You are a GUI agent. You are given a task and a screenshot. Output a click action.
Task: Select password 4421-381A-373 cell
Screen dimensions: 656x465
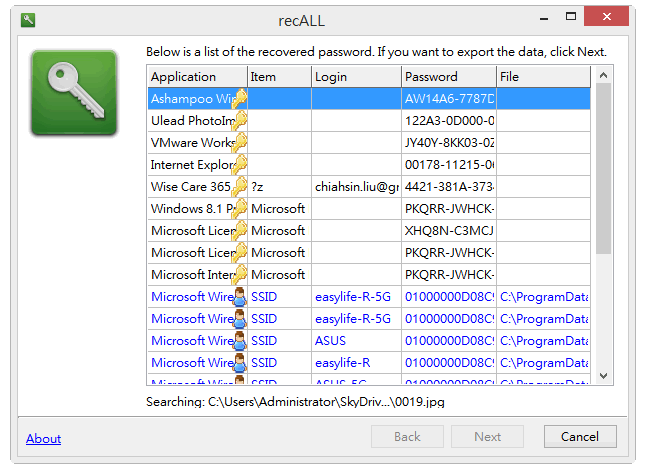449,187
